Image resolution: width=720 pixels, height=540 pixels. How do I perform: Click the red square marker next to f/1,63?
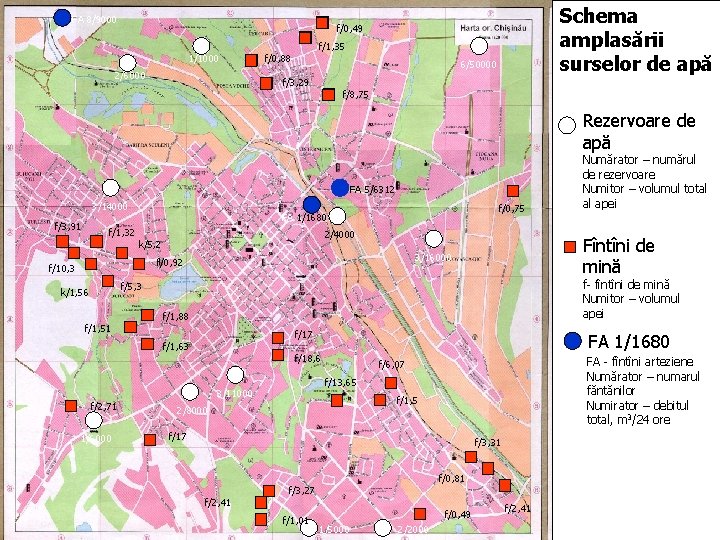(x=147, y=344)
